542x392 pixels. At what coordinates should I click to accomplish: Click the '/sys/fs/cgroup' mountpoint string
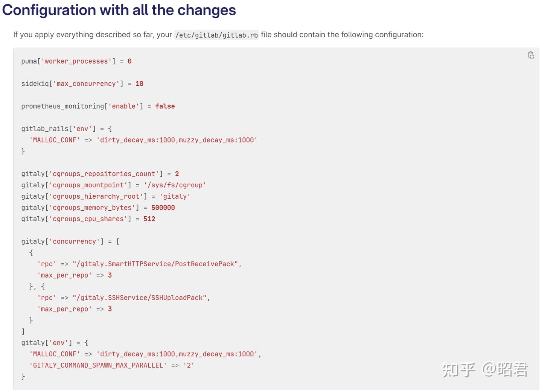point(175,185)
